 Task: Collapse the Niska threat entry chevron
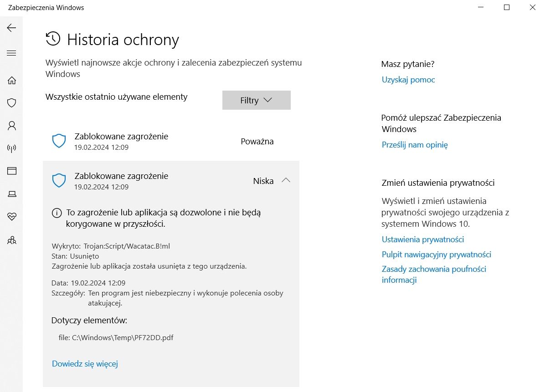[x=286, y=181]
